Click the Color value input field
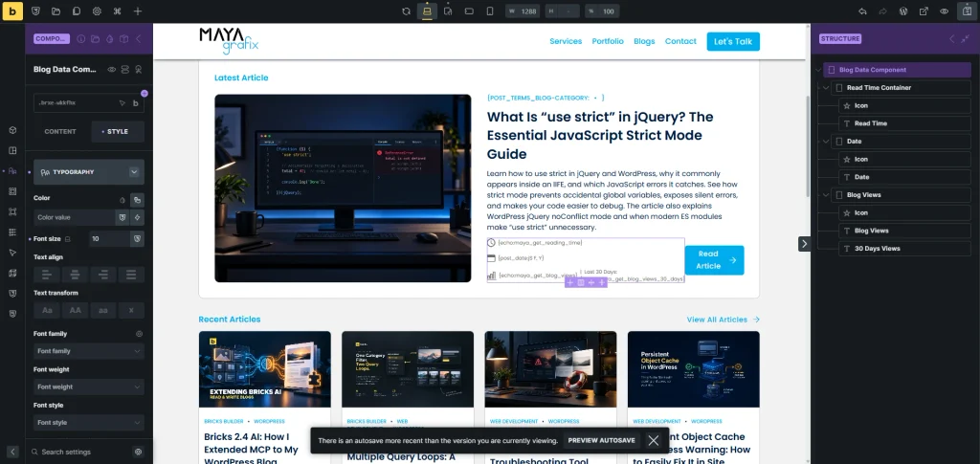Image resolution: width=980 pixels, height=464 pixels. point(75,217)
